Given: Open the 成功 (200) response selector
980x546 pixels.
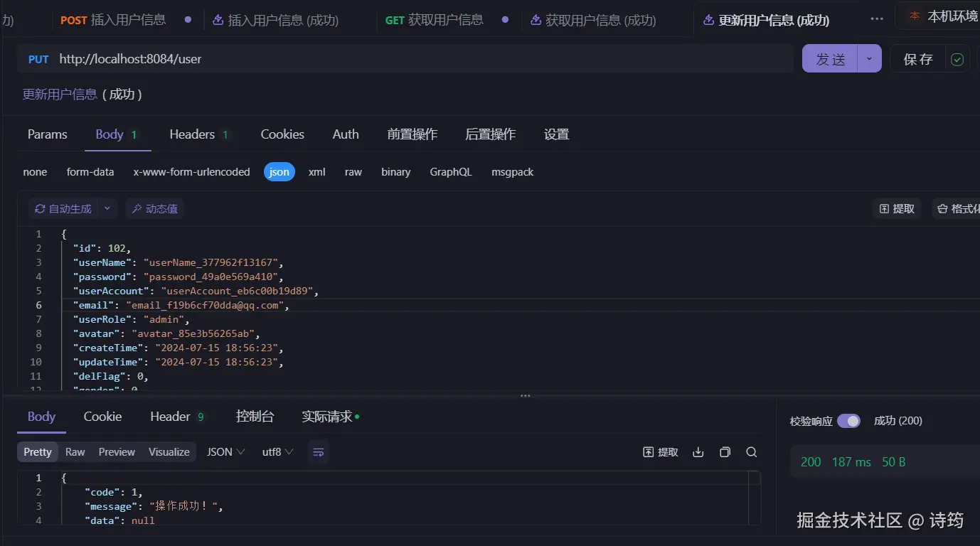Looking at the screenshot, I should point(898,421).
